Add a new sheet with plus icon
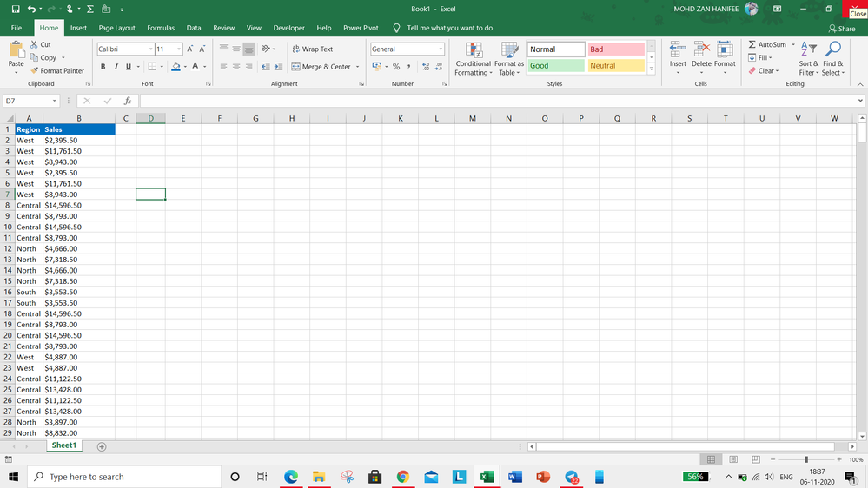 click(102, 446)
